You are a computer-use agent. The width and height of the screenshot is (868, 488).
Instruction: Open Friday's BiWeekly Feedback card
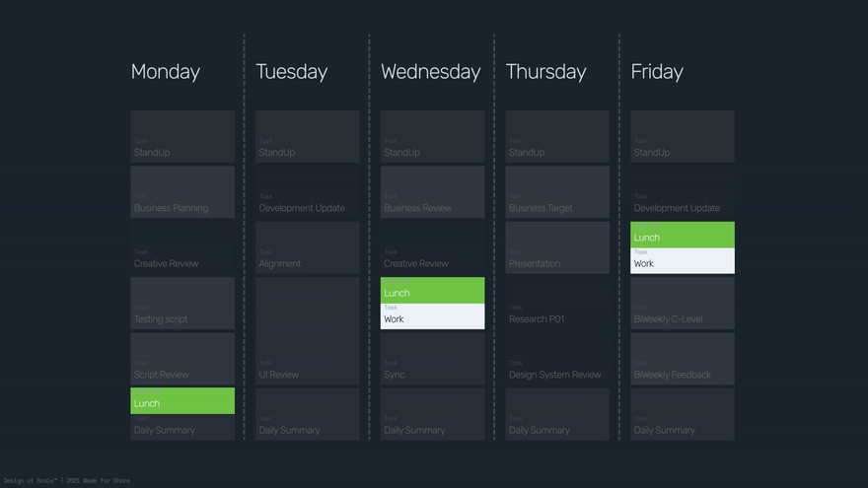click(683, 359)
